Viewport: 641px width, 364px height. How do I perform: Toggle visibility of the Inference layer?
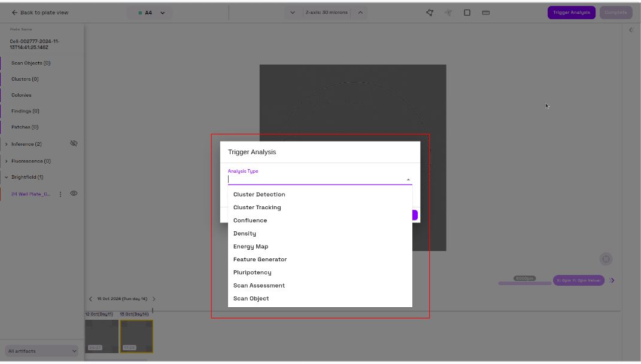[x=74, y=143]
